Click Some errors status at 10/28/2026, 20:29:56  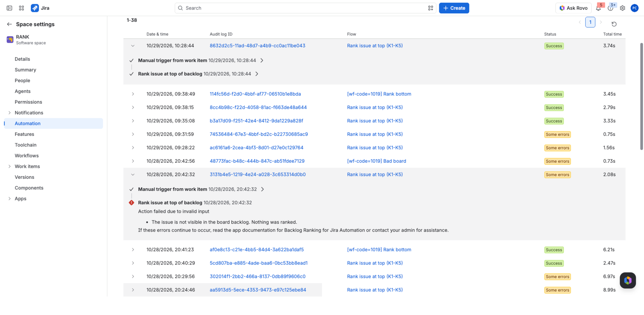557,277
